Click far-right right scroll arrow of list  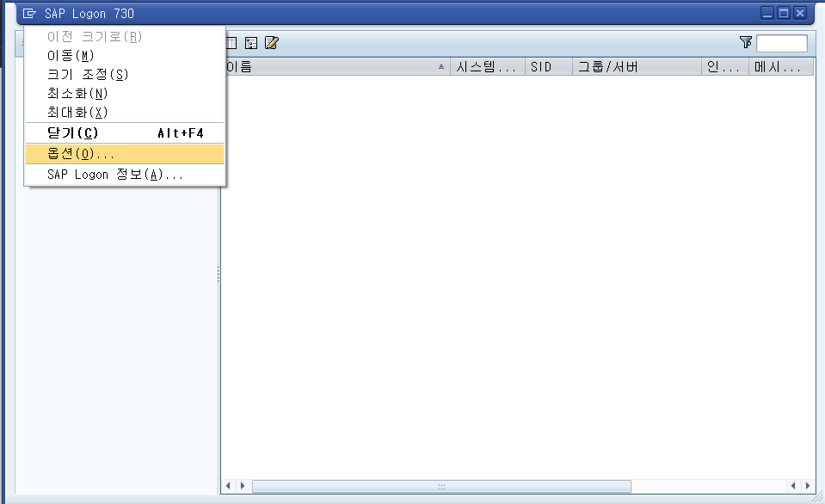pyautogui.click(x=808, y=486)
